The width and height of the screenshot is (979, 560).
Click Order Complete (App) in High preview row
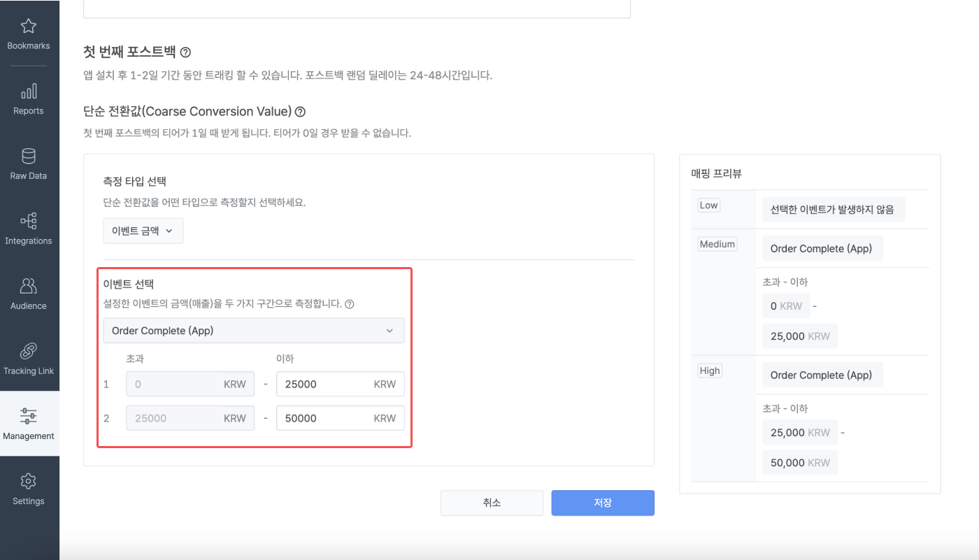(822, 375)
